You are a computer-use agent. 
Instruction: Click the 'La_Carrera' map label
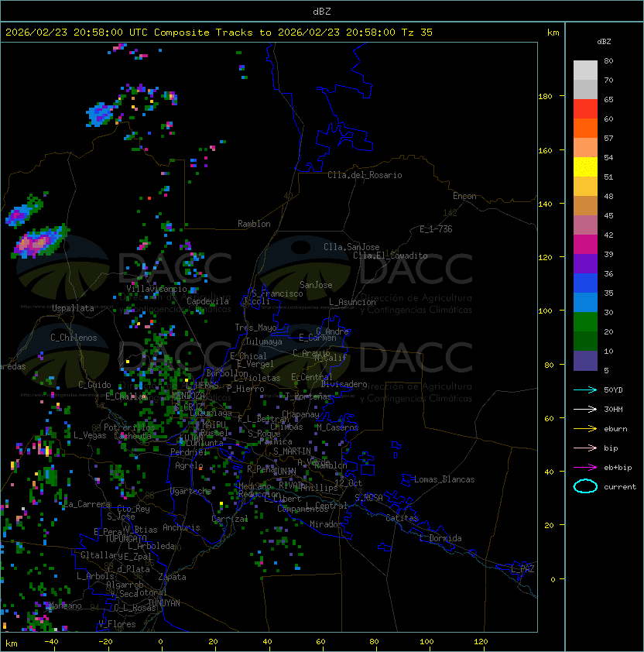point(87,504)
